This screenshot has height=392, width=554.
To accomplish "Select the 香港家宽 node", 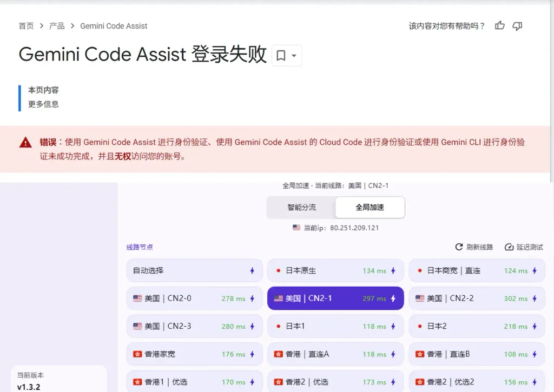I will click(194, 354).
